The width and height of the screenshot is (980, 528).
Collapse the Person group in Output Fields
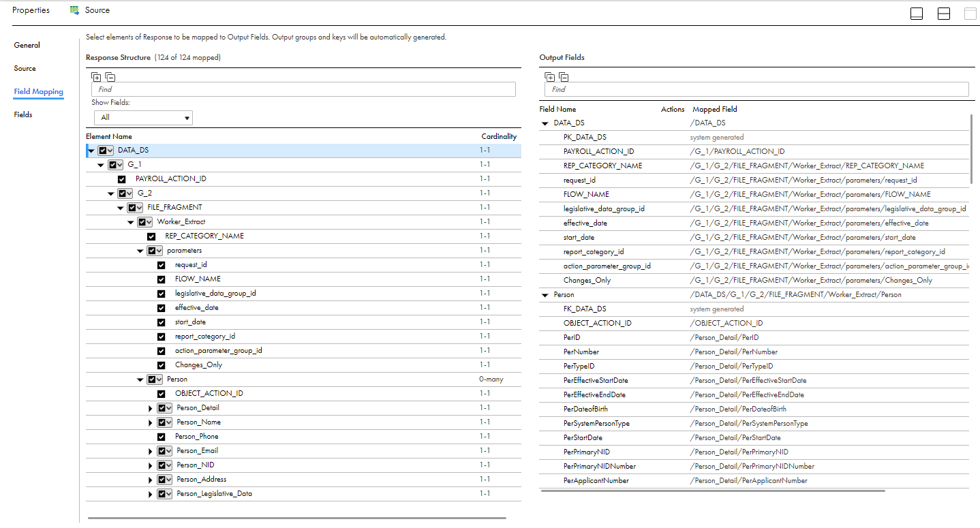coord(545,295)
